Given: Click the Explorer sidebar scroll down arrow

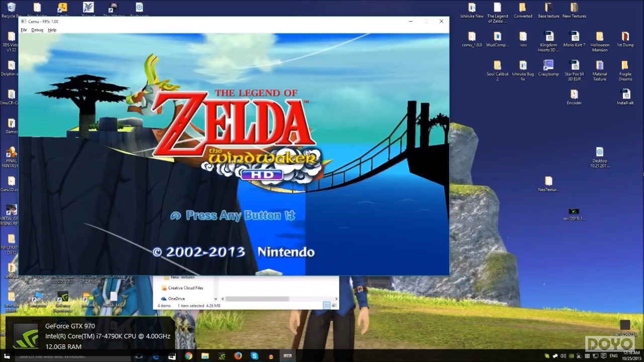Looking at the screenshot, I should tap(216, 299).
